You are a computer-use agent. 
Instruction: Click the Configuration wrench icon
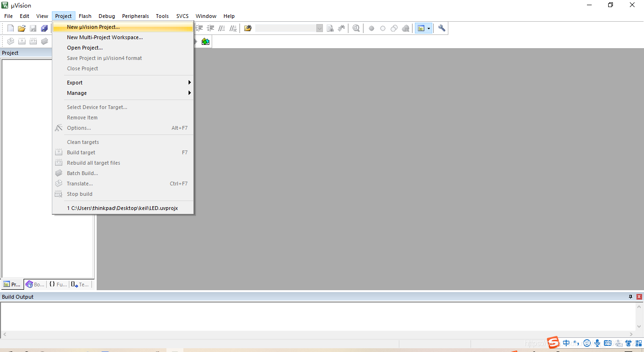pos(442,28)
